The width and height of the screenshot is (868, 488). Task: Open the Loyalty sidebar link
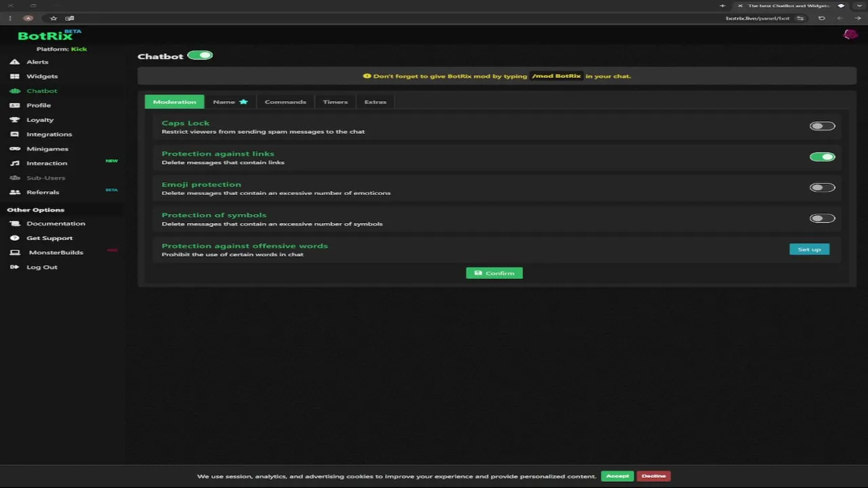[40, 120]
